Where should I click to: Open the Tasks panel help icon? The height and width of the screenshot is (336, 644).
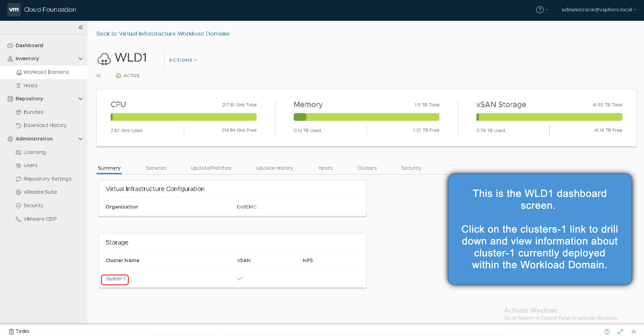tap(607, 332)
